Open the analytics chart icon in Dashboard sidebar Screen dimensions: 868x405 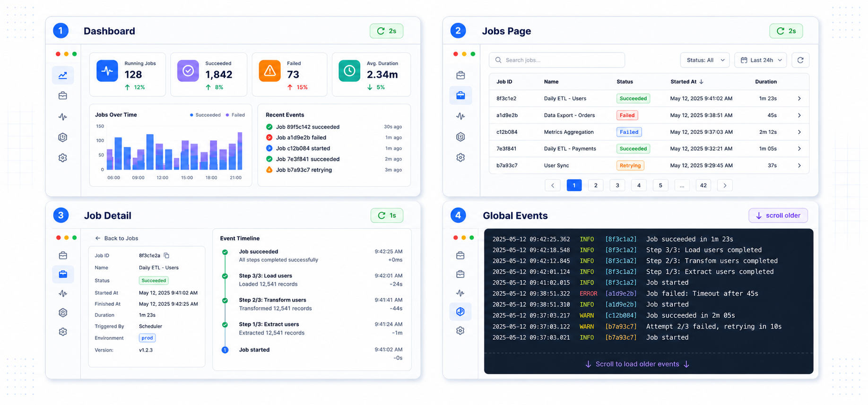coord(63,75)
